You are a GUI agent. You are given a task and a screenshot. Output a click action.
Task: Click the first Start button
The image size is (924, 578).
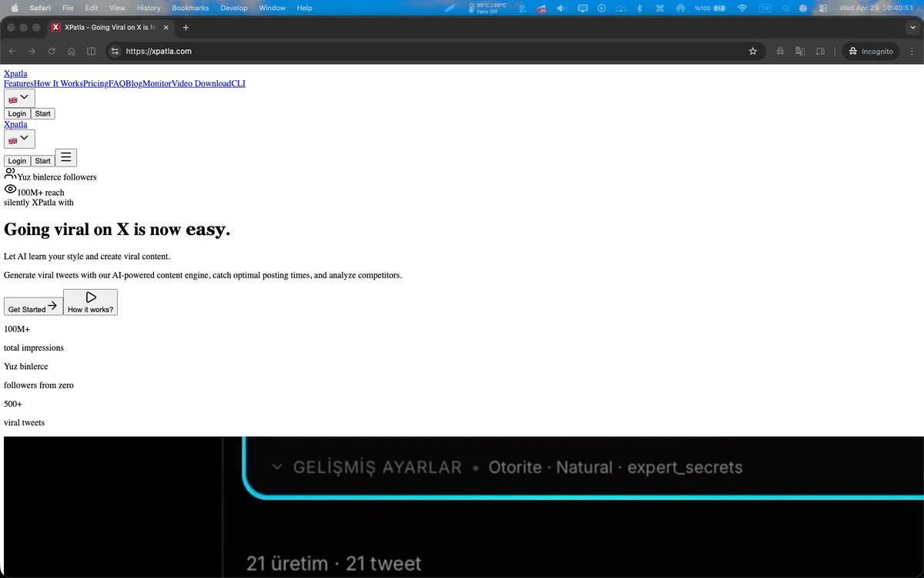42,113
